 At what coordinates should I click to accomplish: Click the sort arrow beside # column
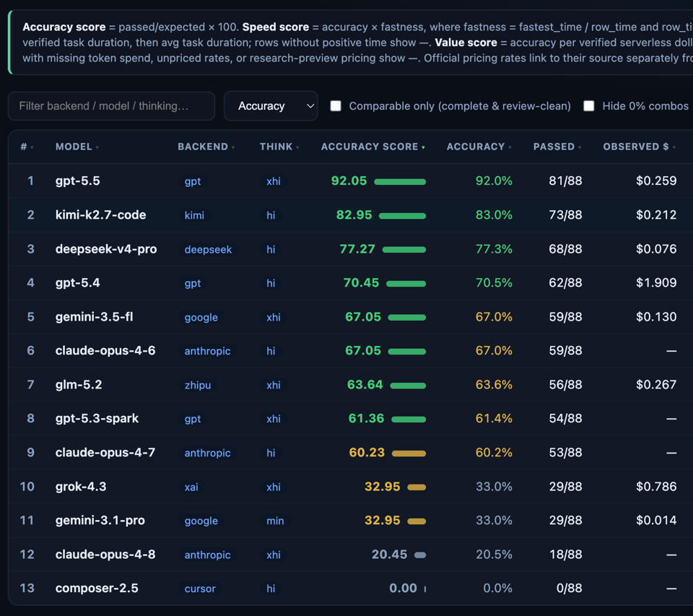coord(32,147)
